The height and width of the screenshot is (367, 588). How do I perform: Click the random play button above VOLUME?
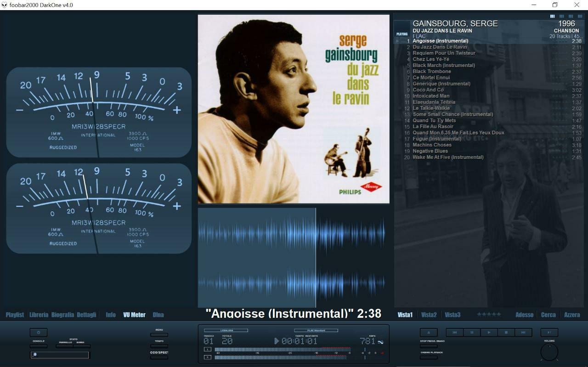click(x=549, y=332)
